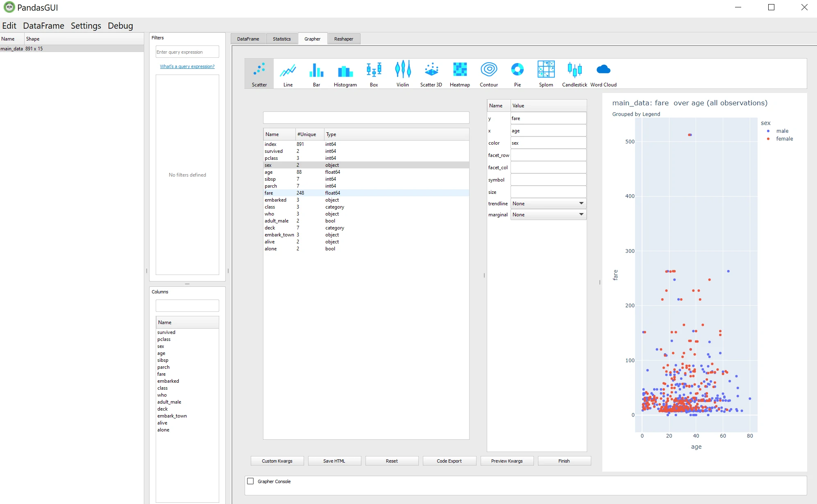Select the 'survived' row in grapher table
Screen dimensions: 817x504
click(x=366, y=151)
